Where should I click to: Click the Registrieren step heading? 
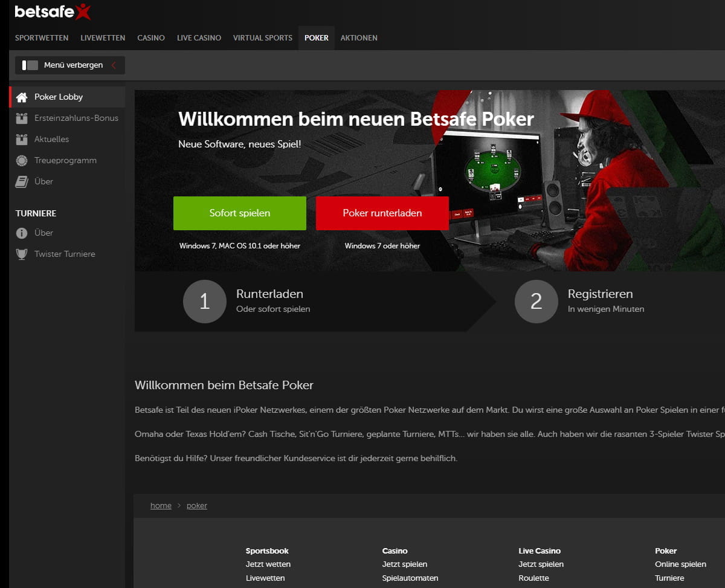tap(601, 294)
